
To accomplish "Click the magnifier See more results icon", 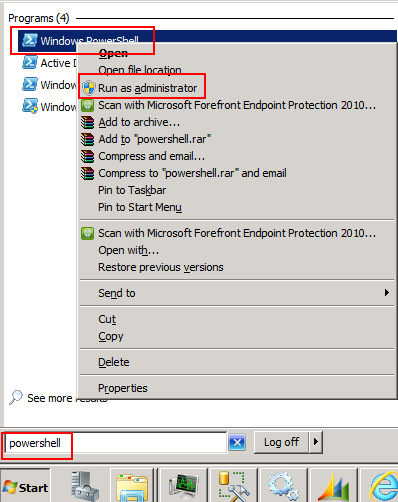I will coord(16,397).
